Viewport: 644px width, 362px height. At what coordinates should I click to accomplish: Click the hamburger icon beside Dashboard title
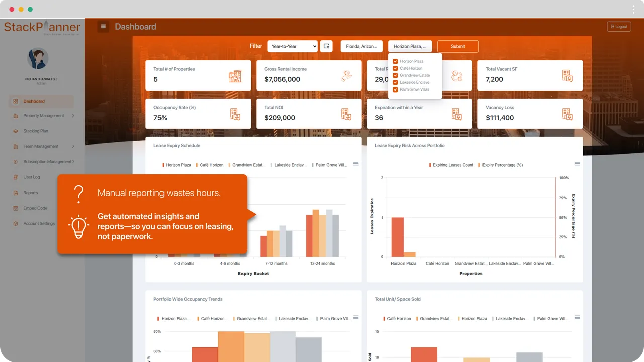pyautogui.click(x=103, y=26)
